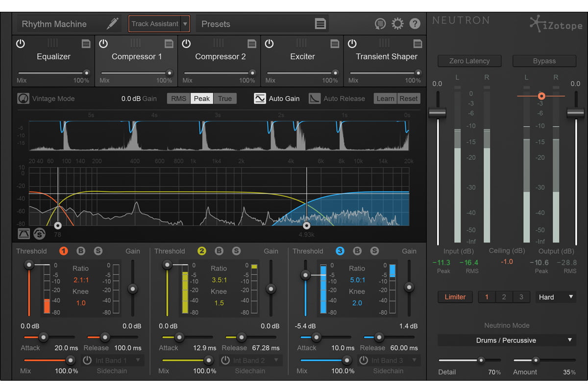Click Compressor 1 Mix slider handle
The height and width of the screenshot is (392, 588).
pos(170,73)
